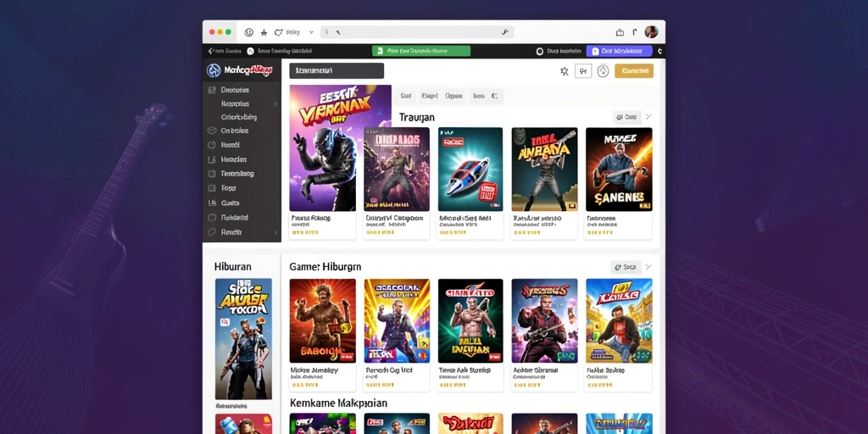Select the third filter tab above Traugan
This screenshot has height=434, width=868.
click(454, 96)
